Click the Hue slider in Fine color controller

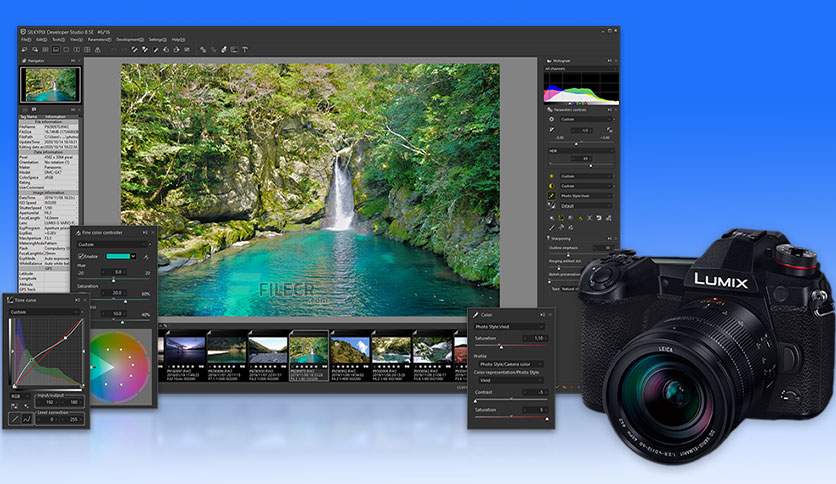(x=114, y=279)
